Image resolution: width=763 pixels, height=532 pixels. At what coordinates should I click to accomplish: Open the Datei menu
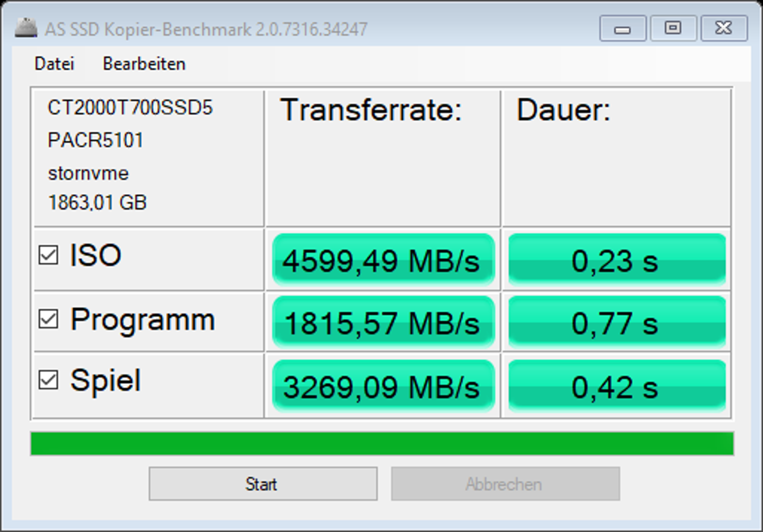[54, 64]
